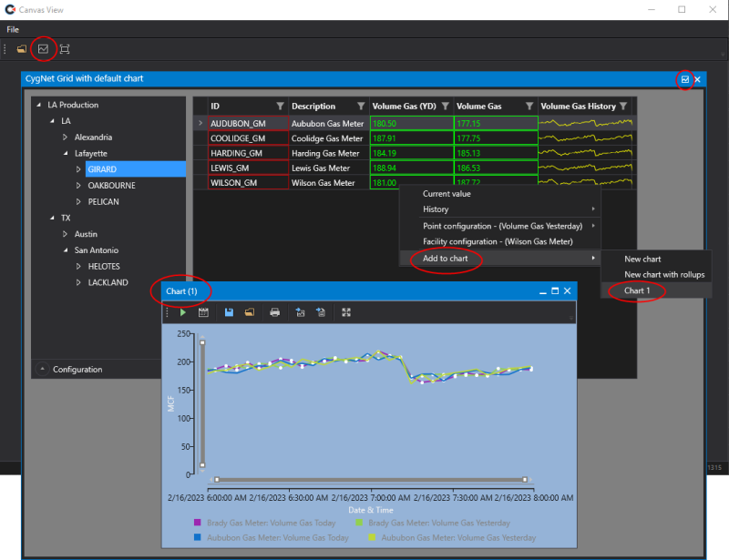Expand the LACKLAND node arrow
This screenshot has height=560, width=729.
coord(78,282)
